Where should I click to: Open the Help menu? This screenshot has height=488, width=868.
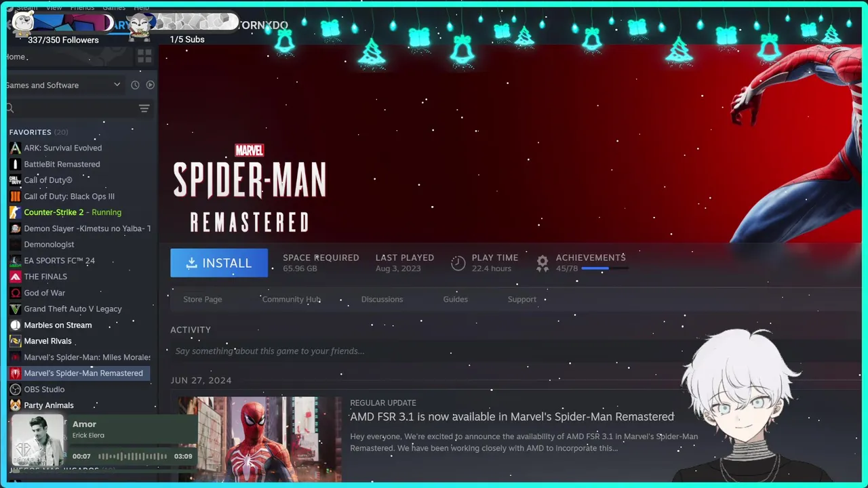coord(141,7)
